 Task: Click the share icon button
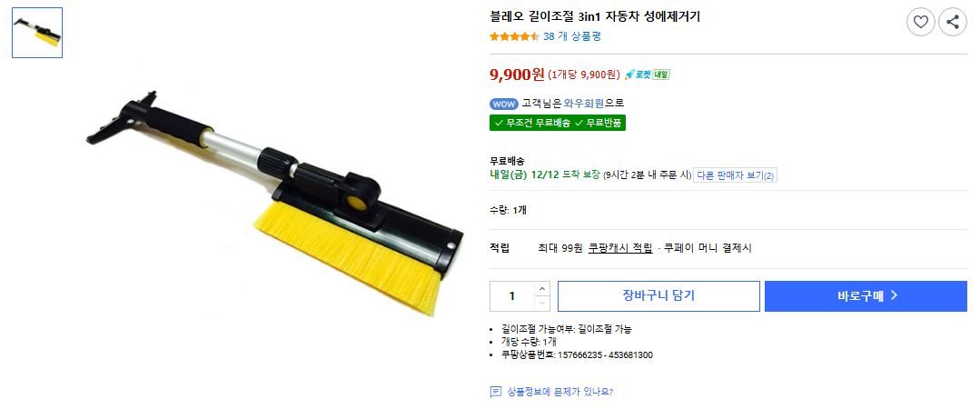[953, 23]
